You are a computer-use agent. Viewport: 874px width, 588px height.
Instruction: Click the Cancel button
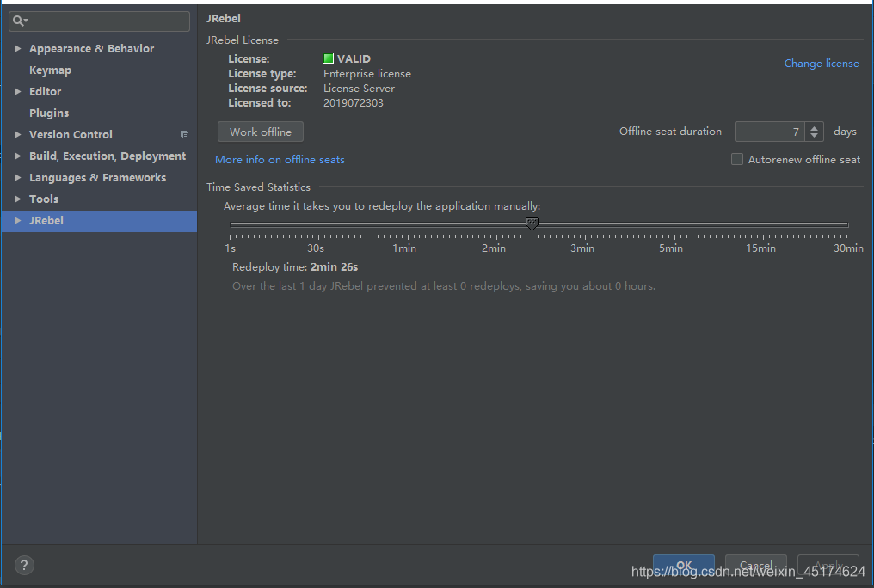(x=756, y=565)
